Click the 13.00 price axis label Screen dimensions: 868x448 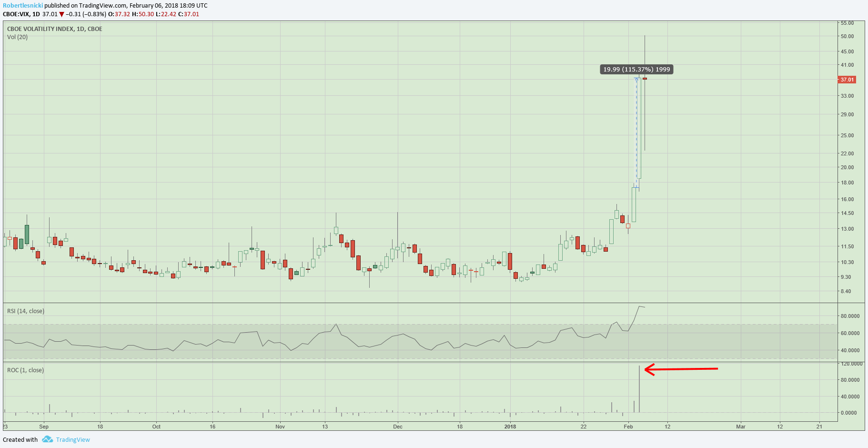click(x=847, y=229)
